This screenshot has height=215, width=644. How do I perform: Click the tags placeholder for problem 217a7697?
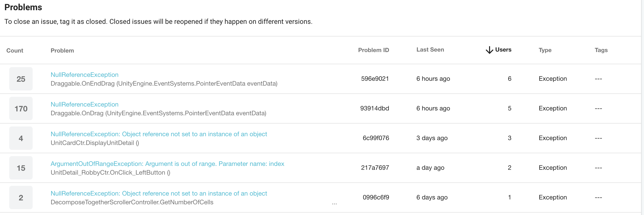pyautogui.click(x=598, y=168)
